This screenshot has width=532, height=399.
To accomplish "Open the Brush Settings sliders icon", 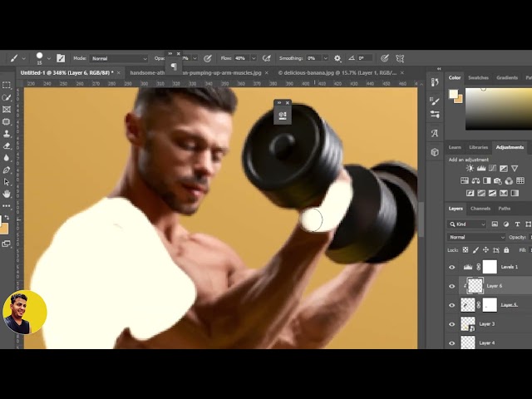I will (435, 114).
